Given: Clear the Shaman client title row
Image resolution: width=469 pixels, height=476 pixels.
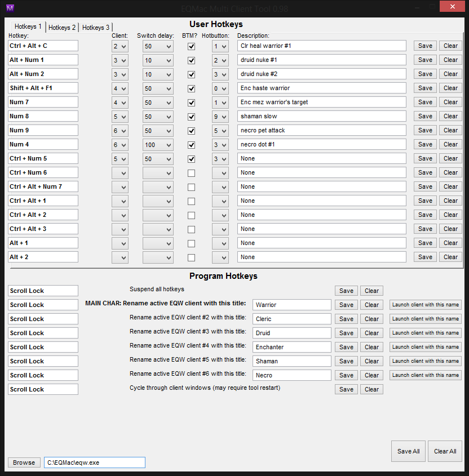Looking at the screenshot, I should point(371,361).
